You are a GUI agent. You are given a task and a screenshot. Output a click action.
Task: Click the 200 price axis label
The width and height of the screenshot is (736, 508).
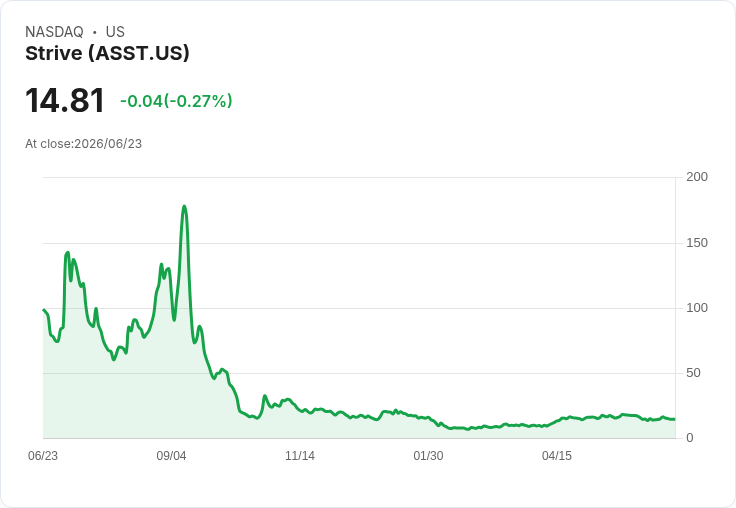tap(697, 177)
